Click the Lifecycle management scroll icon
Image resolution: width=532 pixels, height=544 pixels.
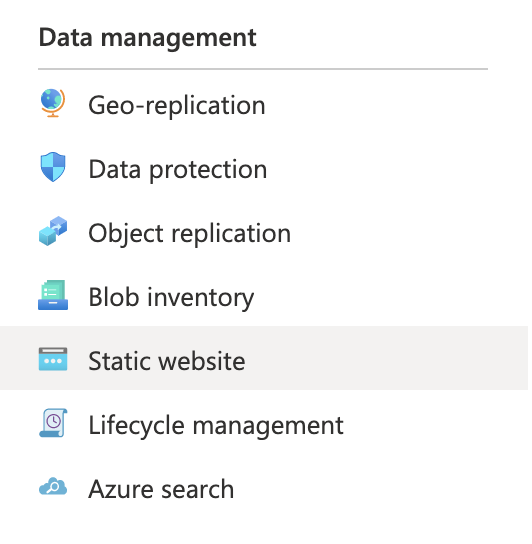point(53,423)
